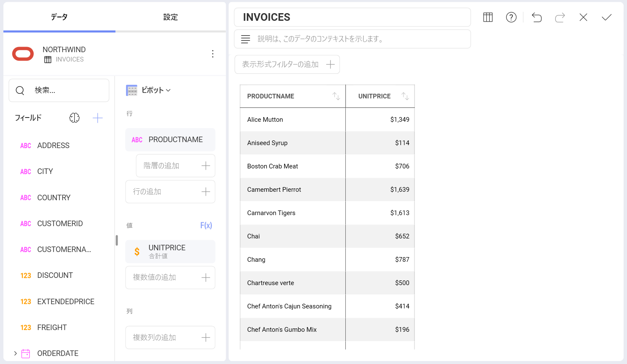Click the PRODUCTNAME column header

293,96
